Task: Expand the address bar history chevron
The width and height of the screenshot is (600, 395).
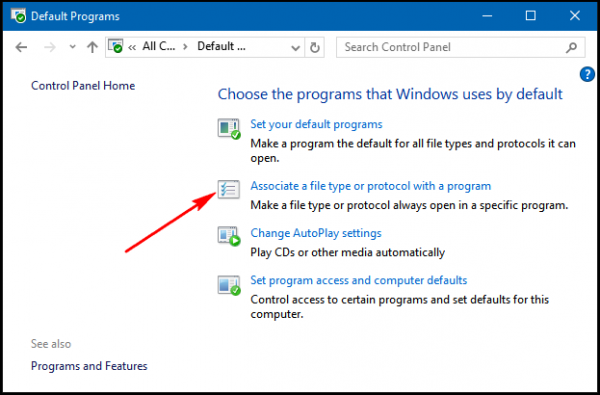Action: [295, 48]
